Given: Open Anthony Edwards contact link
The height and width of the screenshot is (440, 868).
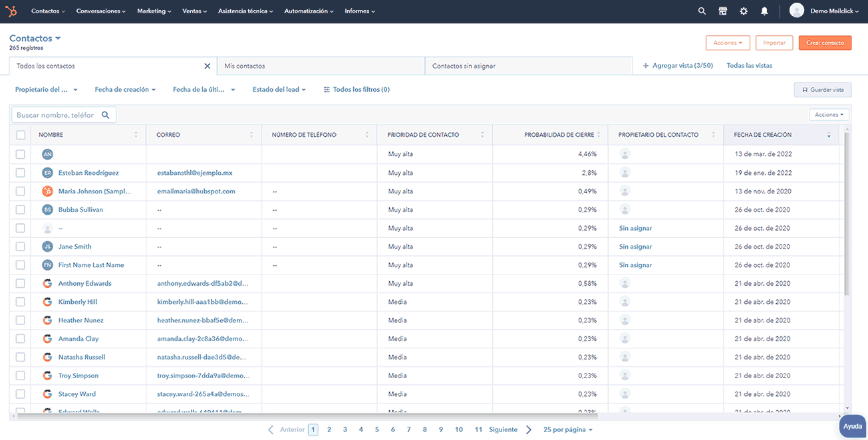Looking at the screenshot, I should point(84,284).
